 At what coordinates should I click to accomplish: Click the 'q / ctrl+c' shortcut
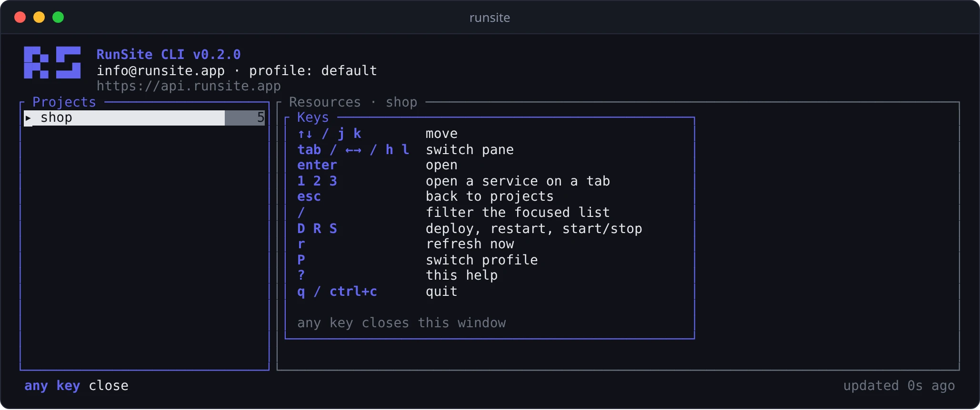coord(337,291)
